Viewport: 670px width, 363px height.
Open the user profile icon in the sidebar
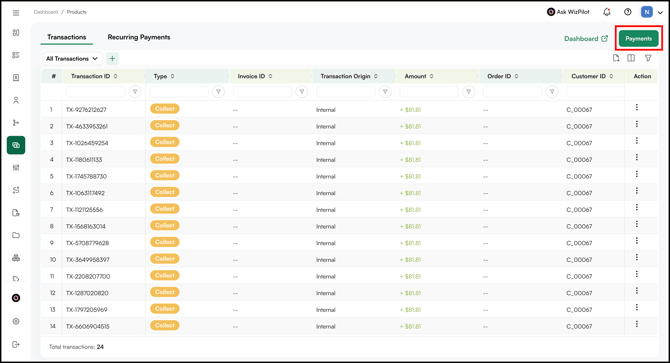pyautogui.click(x=16, y=100)
